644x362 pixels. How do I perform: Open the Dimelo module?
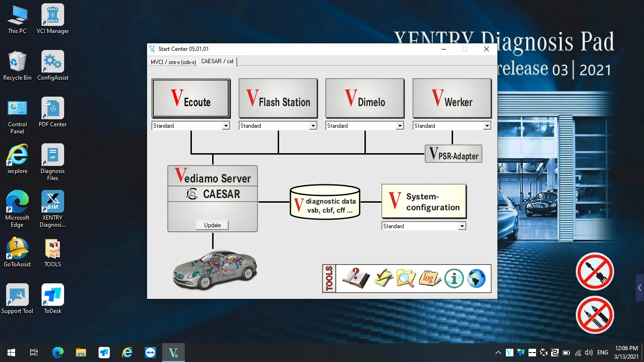click(x=365, y=98)
